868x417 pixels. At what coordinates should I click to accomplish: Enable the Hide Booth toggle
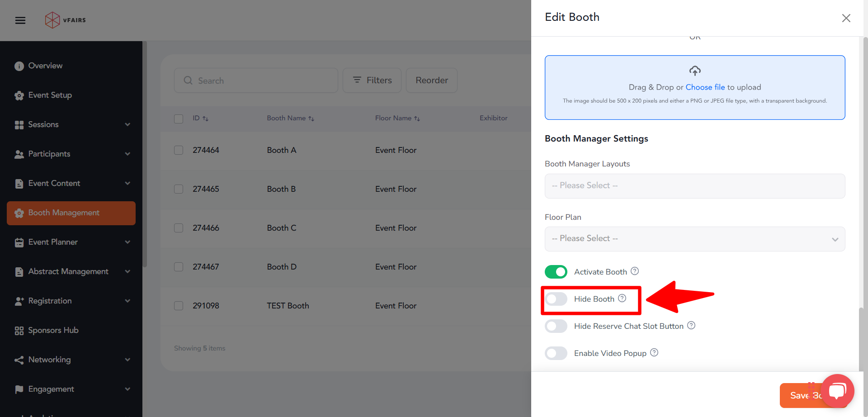(x=556, y=299)
